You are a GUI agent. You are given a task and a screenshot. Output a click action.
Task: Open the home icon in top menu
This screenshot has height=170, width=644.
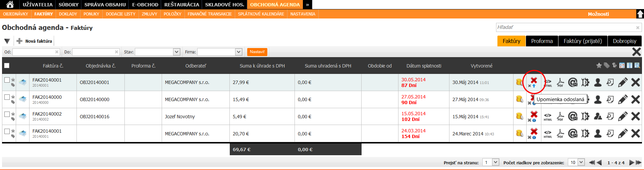[10, 4]
